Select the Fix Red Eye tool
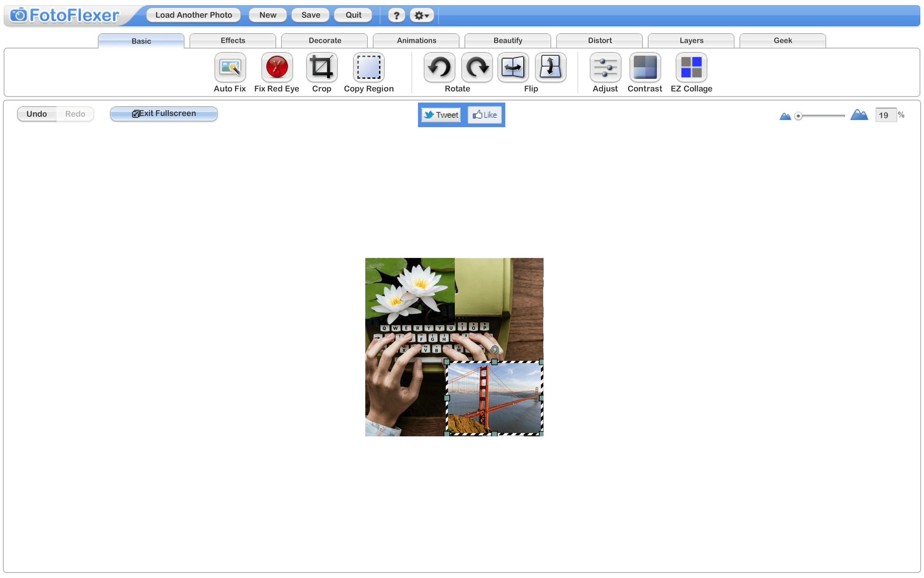Viewport: 924px width, 578px height. pyautogui.click(x=276, y=67)
